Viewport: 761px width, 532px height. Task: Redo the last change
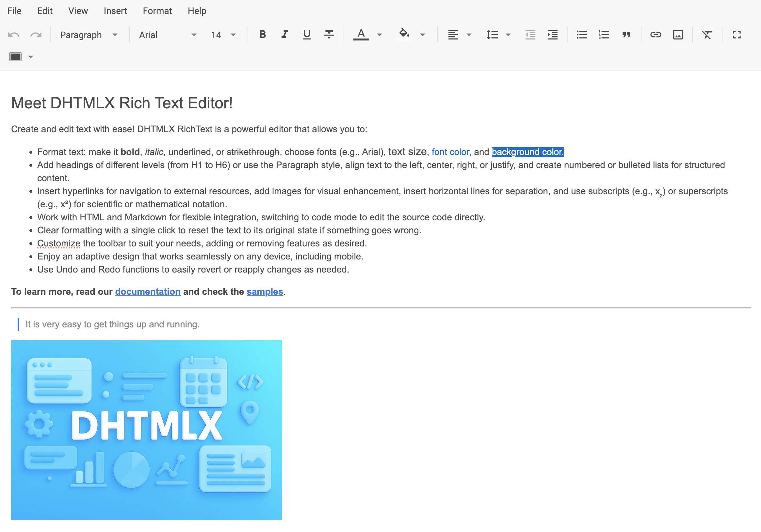(x=36, y=35)
